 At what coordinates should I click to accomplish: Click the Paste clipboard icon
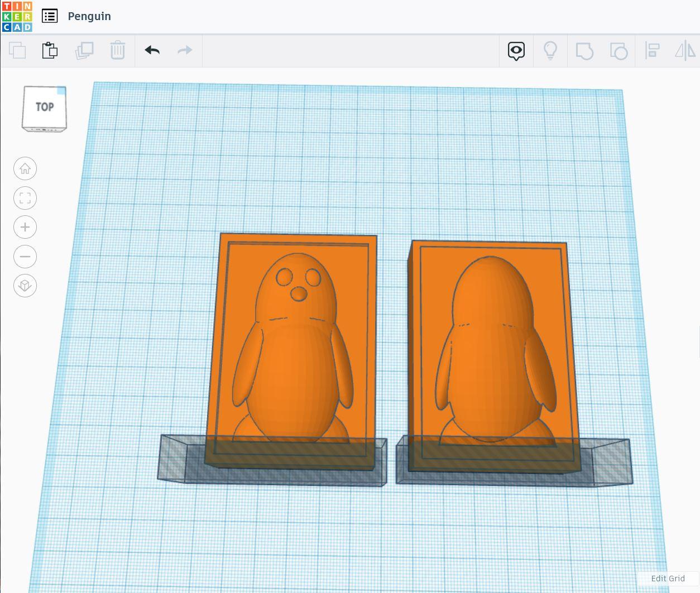[x=50, y=51]
